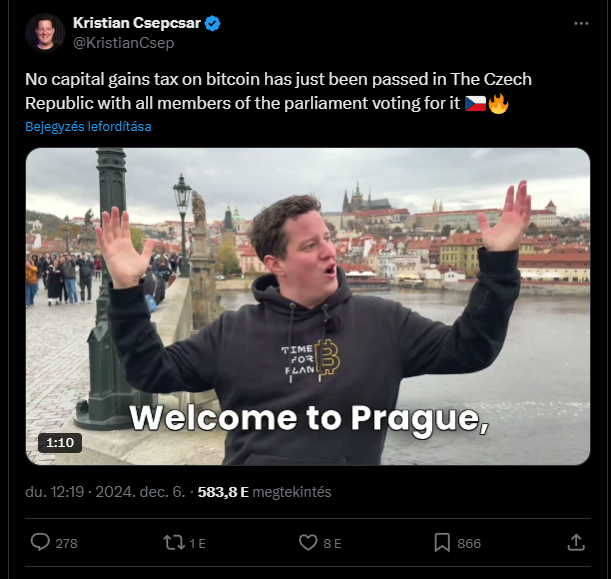Repost the tweet using the retweet icon
This screenshot has height=579, width=611.
pos(174,542)
